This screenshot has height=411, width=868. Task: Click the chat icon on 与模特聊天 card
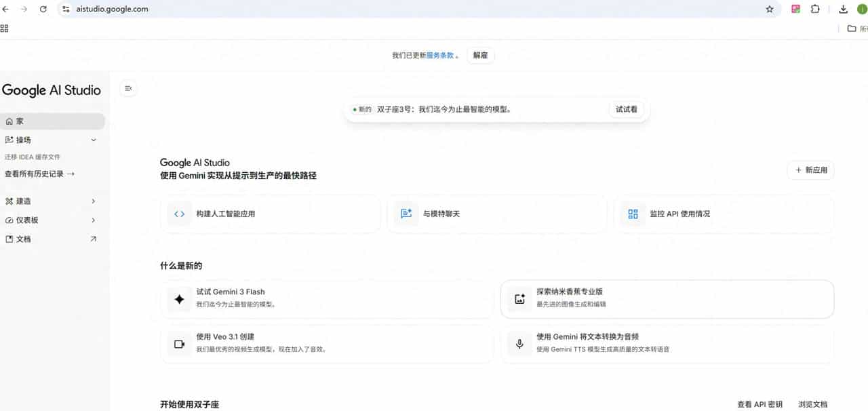[x=406, y=214]
